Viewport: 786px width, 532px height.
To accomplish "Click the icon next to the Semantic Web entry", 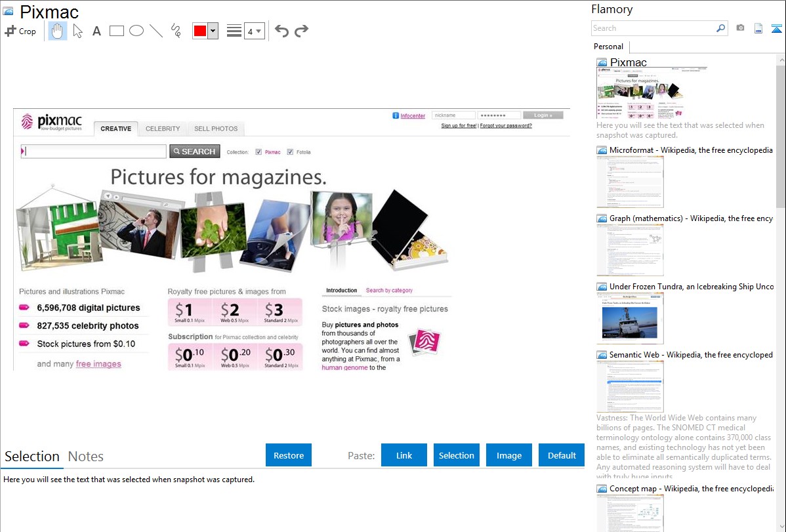I will click(602, 355).
